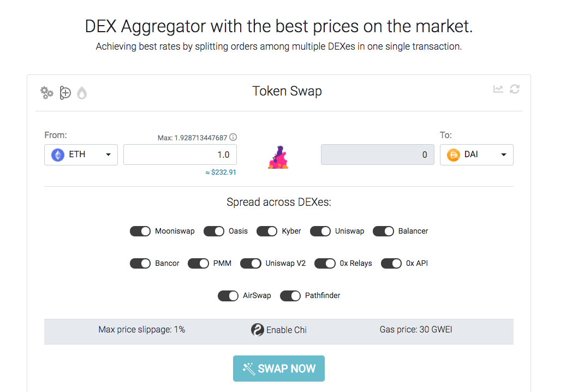Click the Chi token icon
Screen dimensions: 566x392
(258, 330)
